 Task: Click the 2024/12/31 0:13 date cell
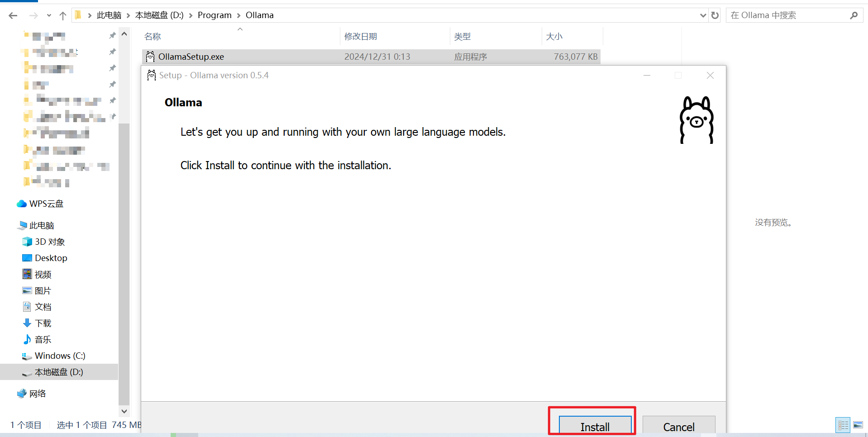point(377,57)
